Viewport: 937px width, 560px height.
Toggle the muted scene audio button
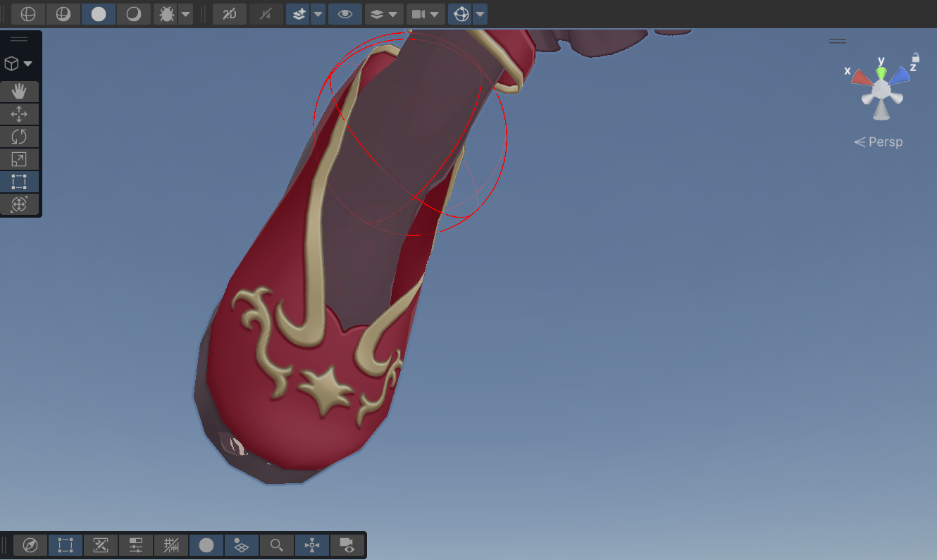266,14
